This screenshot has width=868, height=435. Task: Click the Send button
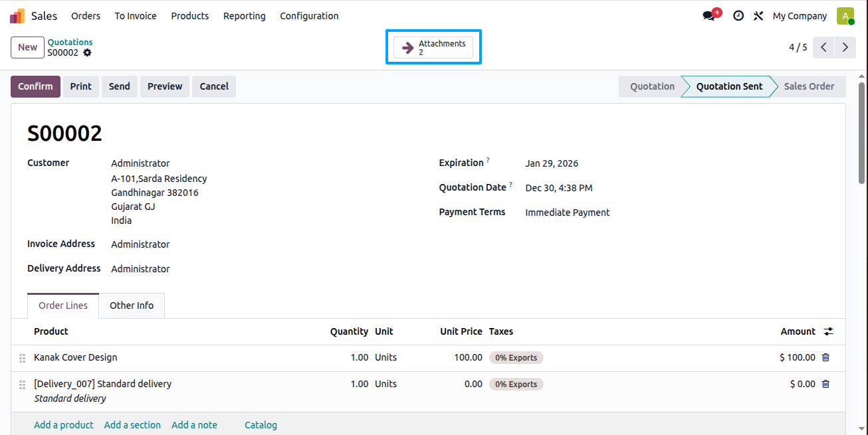120,86
